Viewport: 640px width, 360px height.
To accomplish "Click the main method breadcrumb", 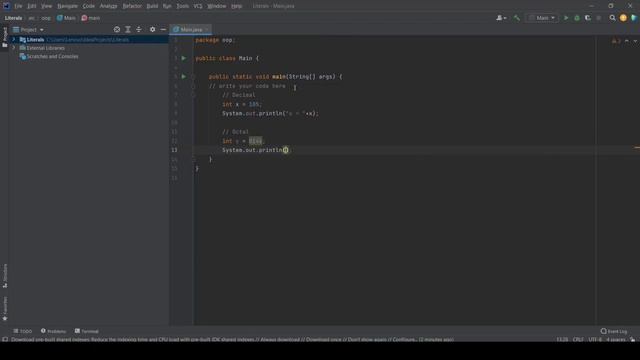I will [x=91, y=18].
